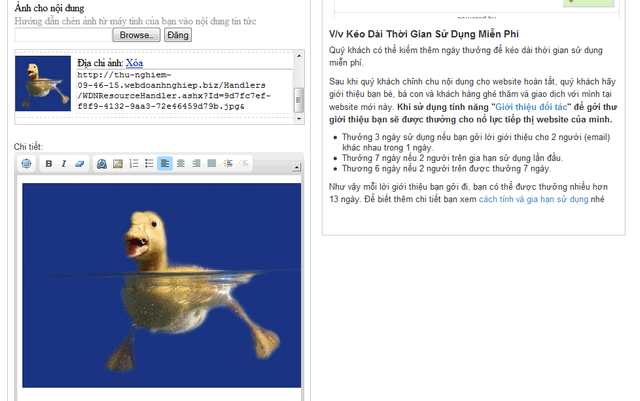
Task: Click the Chi tiết: label
Action: click(x=28, y=147)
